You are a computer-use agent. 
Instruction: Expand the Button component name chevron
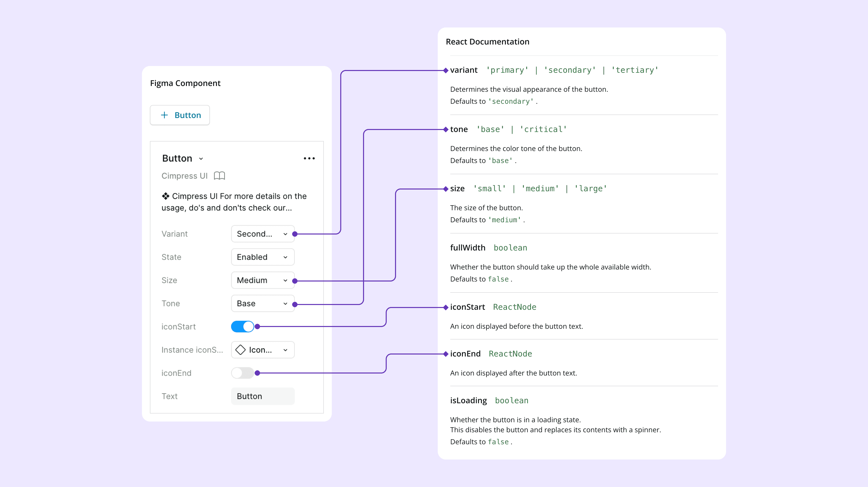point(201,158)
